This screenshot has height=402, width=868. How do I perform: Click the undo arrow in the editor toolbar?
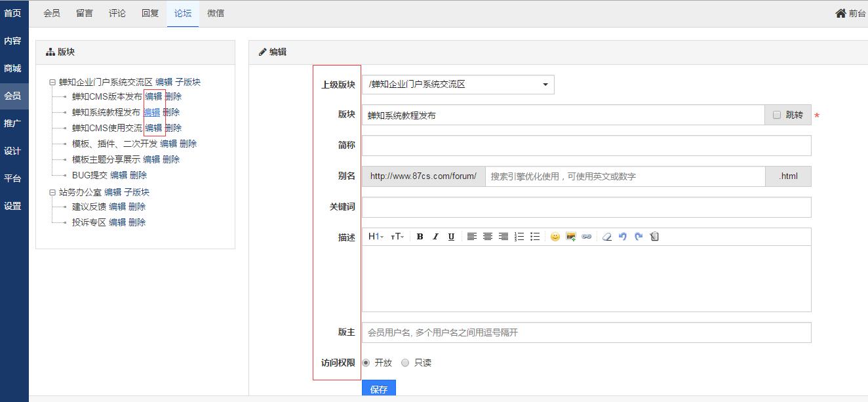click(623, 237)
